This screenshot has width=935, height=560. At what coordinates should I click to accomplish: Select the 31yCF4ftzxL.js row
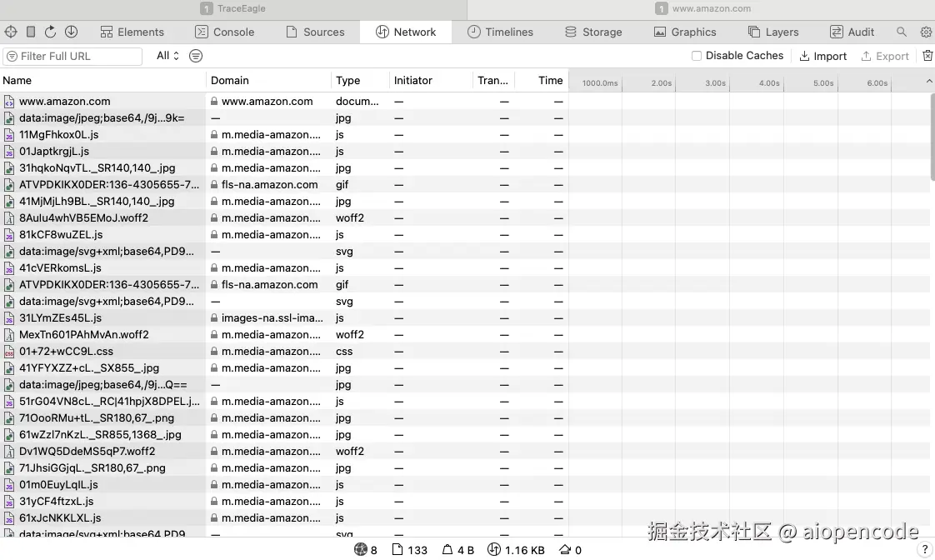pyautogui.click(x=284, y=502)
